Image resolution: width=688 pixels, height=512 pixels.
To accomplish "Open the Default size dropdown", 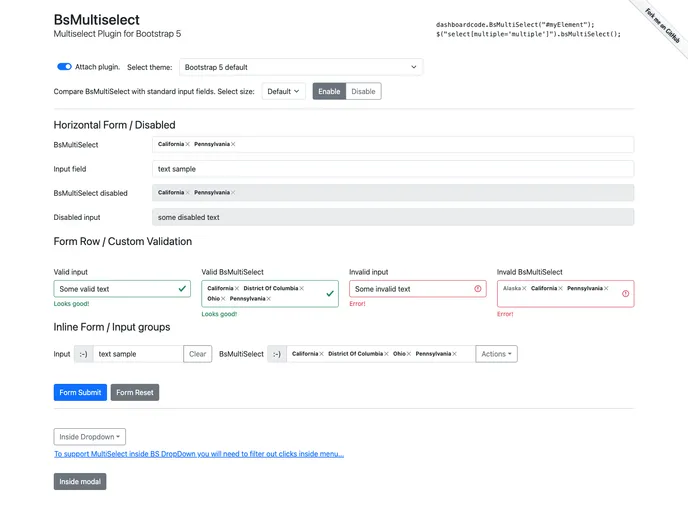I will pos(283,91).
